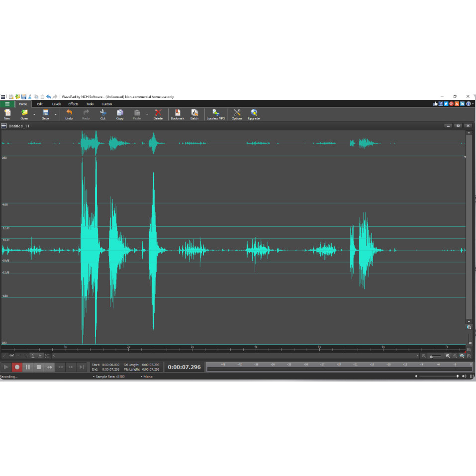Toggle Pause on the playback controls
Image resolution: width=476 pixels, height=476 pixels.
point(28,367)
